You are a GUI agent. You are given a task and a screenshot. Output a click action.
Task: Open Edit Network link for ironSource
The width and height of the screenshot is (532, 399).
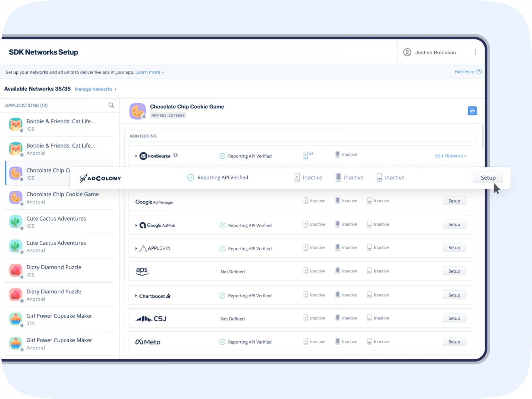(450, 156)
